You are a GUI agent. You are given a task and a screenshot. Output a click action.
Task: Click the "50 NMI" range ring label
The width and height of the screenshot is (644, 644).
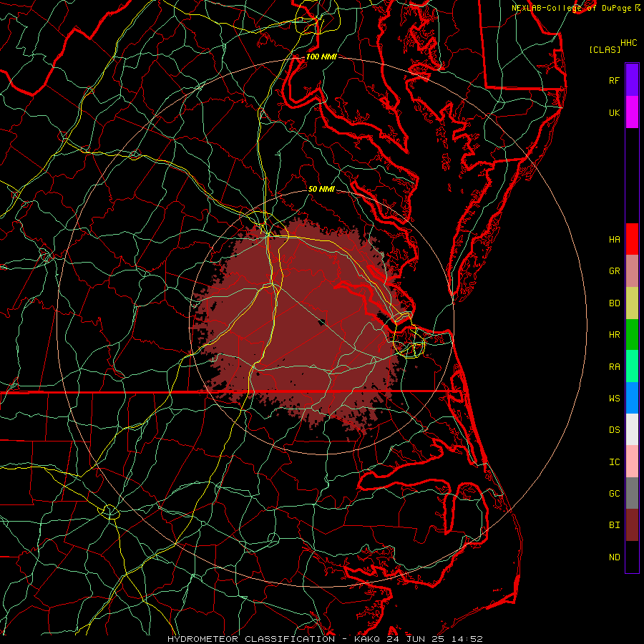coord(321,189)
